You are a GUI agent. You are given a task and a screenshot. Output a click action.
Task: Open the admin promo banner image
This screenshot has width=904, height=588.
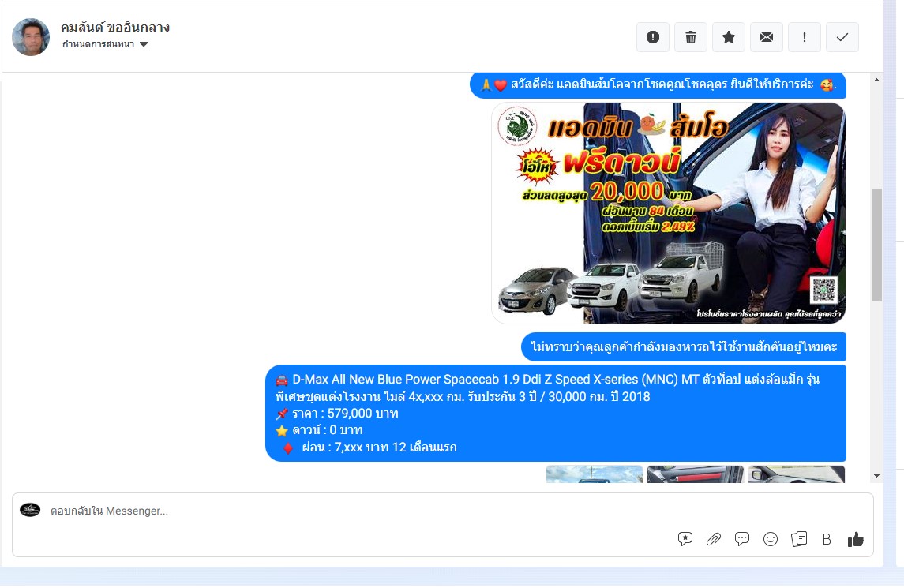pyautogui.click(x=669, y=213)
